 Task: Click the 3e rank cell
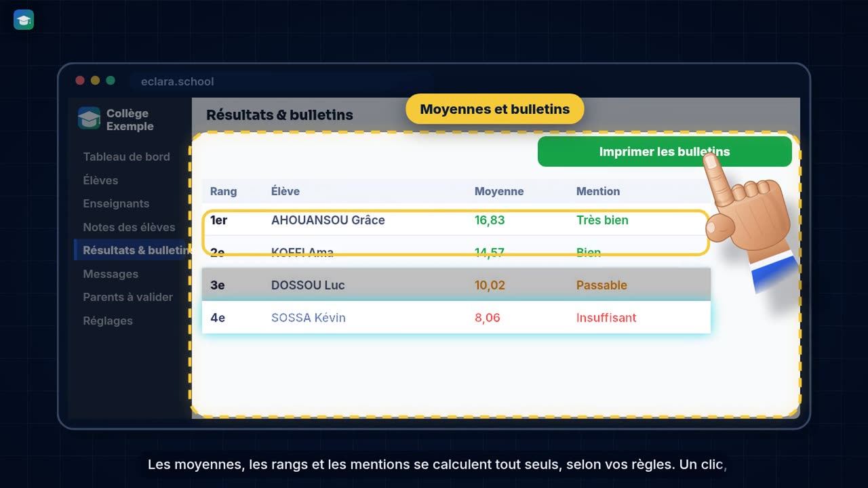click(217, 285)
